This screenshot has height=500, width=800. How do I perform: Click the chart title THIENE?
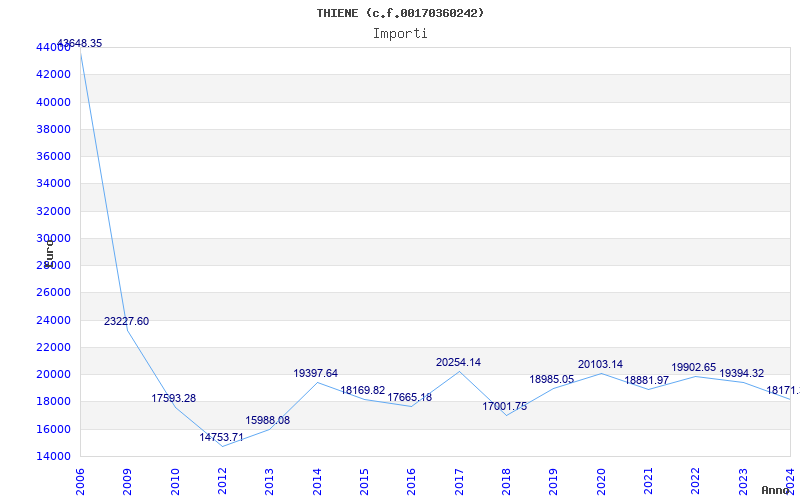[400, 13]
